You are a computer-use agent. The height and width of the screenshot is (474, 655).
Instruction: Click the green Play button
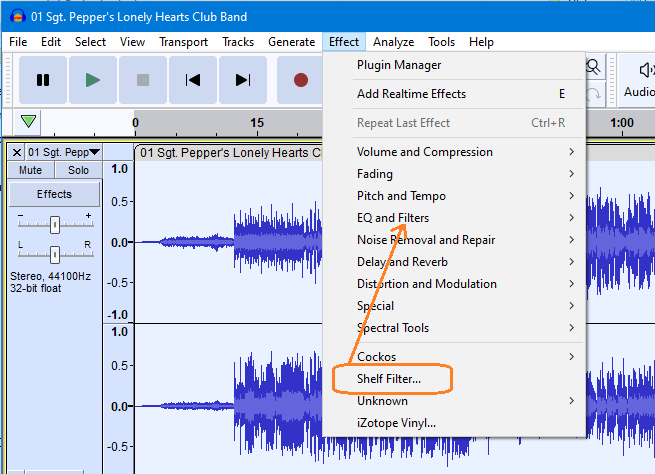pyautogui.click(x=93, y=80)
